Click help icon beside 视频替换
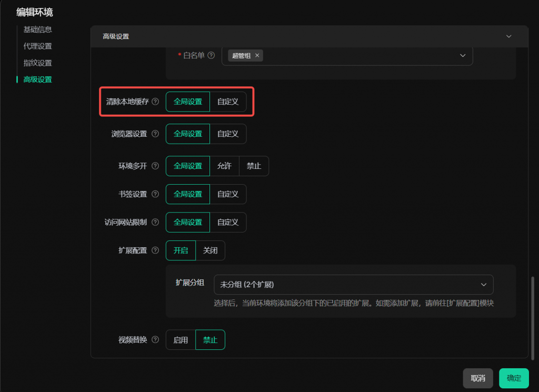539x392 pixels. (x=155, y=340)
